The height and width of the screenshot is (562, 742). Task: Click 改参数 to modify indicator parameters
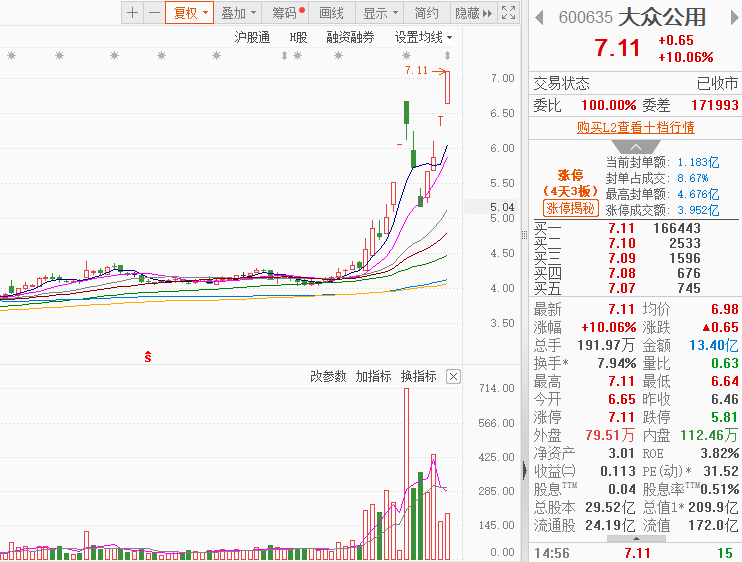(328, 377)
